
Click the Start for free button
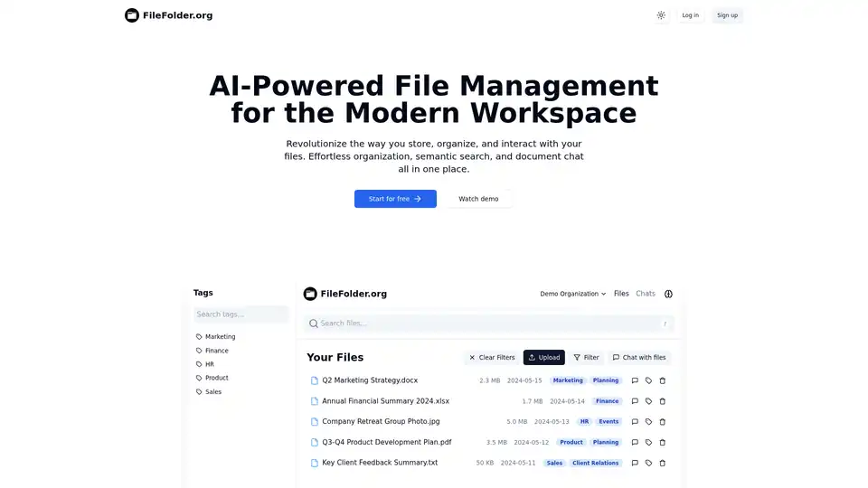395,199
